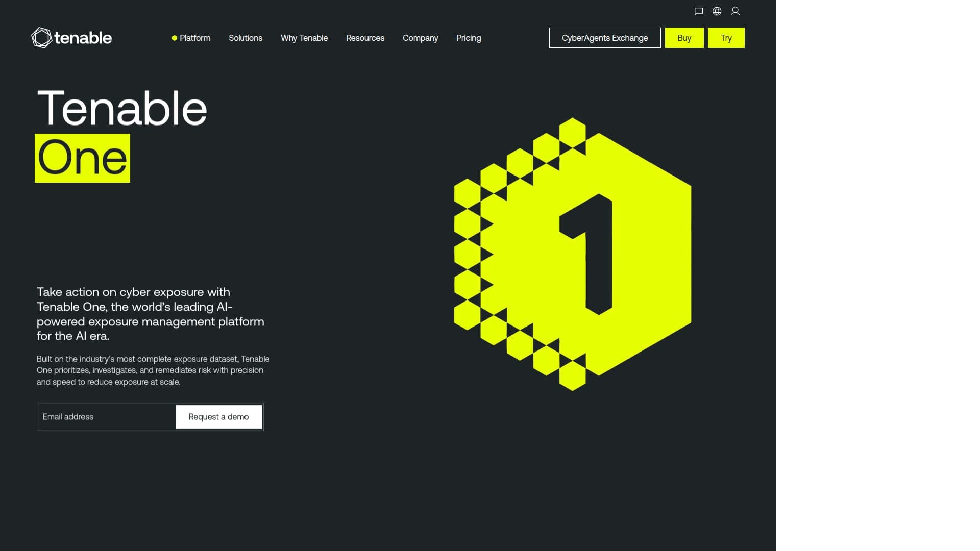980x551 pixels.
Task: Click the "Take action on cyber exposure" paragraph
Action: coord(151,314)
